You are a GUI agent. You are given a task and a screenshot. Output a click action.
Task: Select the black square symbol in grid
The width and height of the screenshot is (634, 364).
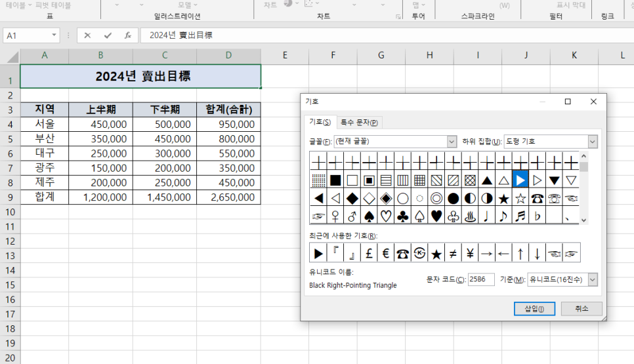click(335, 180)
